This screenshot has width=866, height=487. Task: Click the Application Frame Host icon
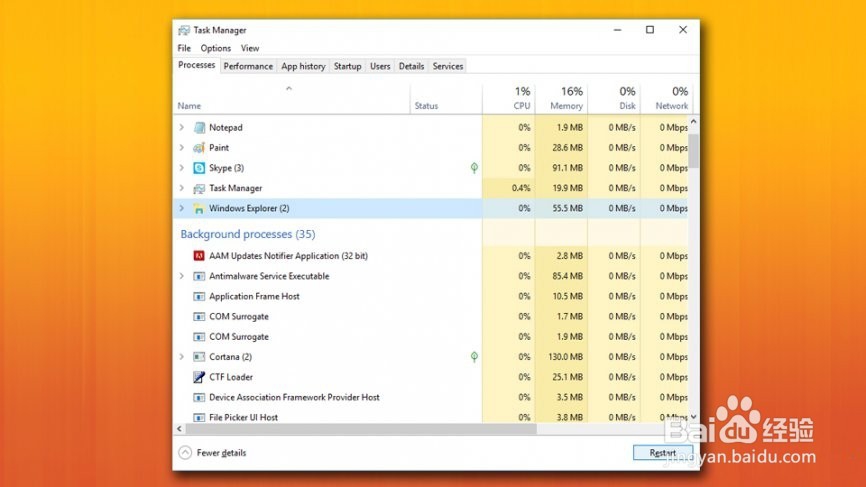pos(199,297)
